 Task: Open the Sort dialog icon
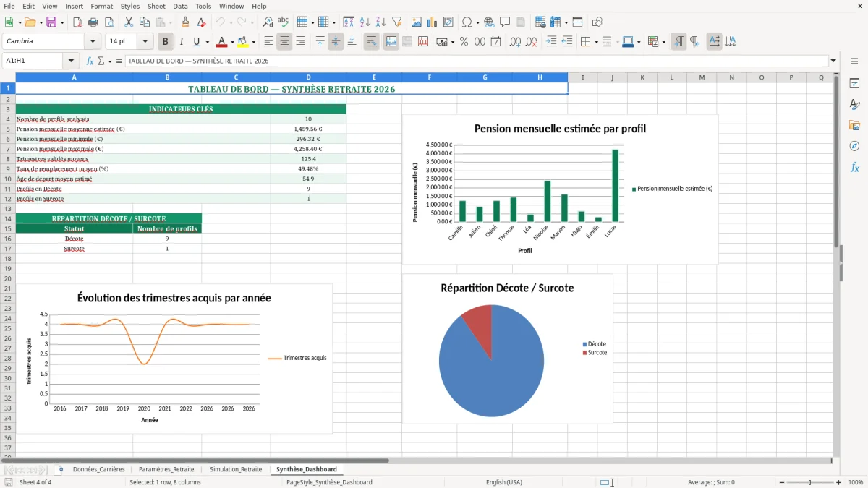[349, 22]
